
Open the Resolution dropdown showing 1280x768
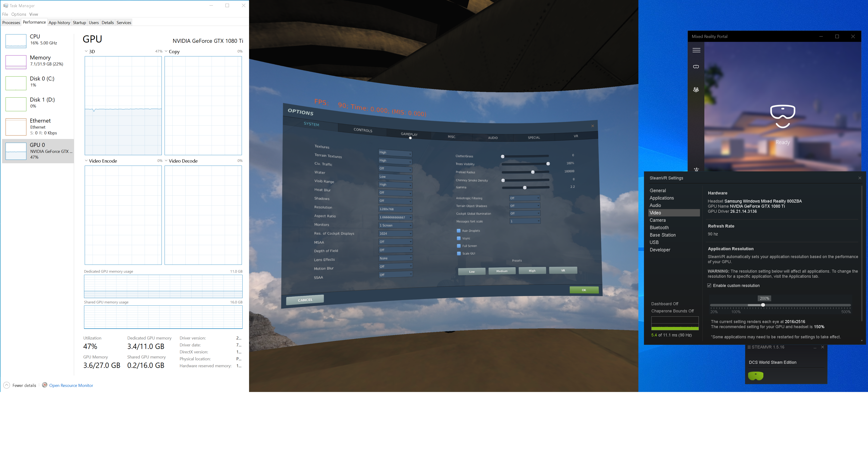click(395, 209)
